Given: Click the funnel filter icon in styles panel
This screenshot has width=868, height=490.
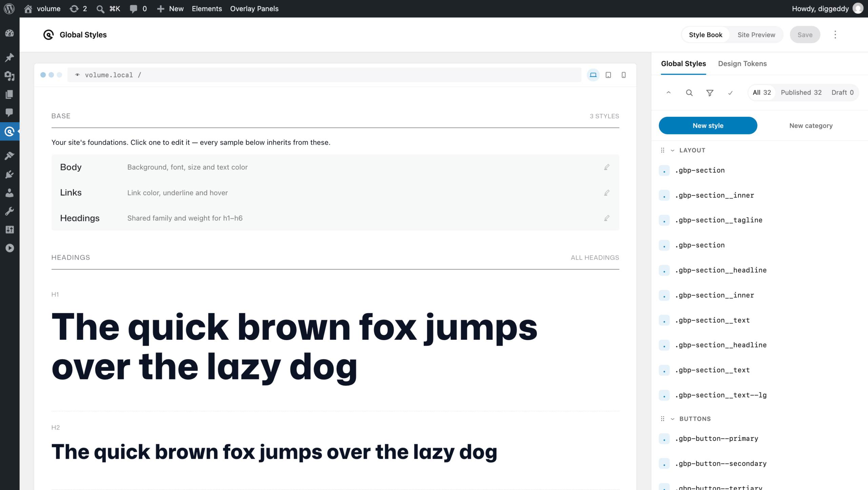Looking at the screenshot, I should click(710, 93).
